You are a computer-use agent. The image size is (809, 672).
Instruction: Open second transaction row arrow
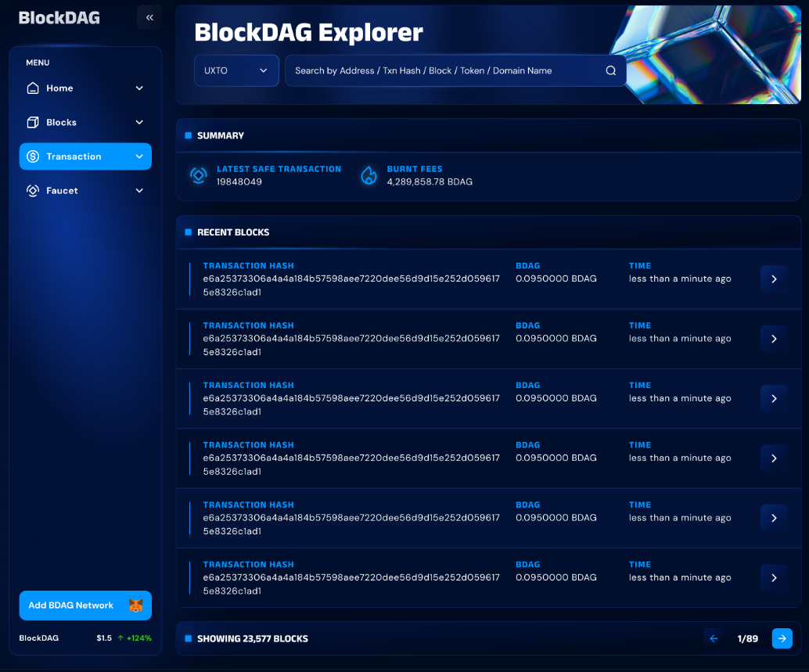coord(774,339)
